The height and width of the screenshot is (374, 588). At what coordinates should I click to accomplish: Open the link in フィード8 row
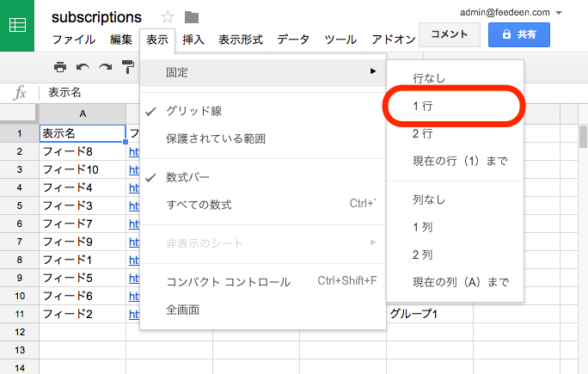click(x=134, y=151)
